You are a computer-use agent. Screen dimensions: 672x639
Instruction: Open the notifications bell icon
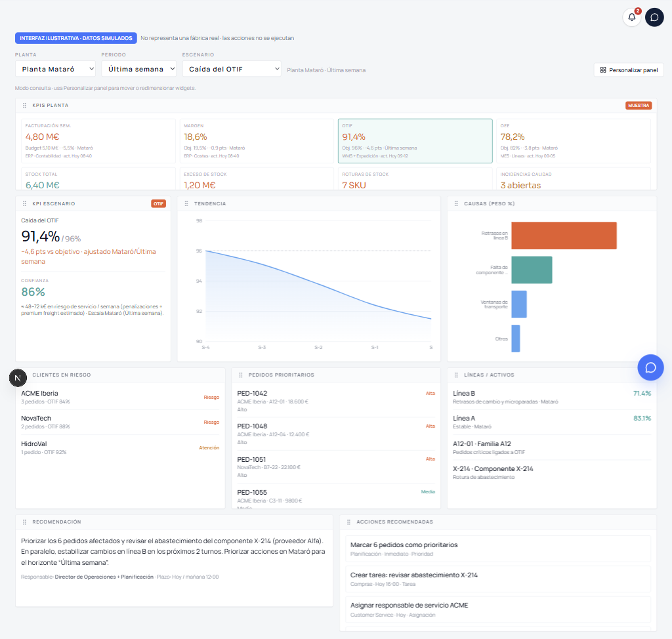click(631, 17)
